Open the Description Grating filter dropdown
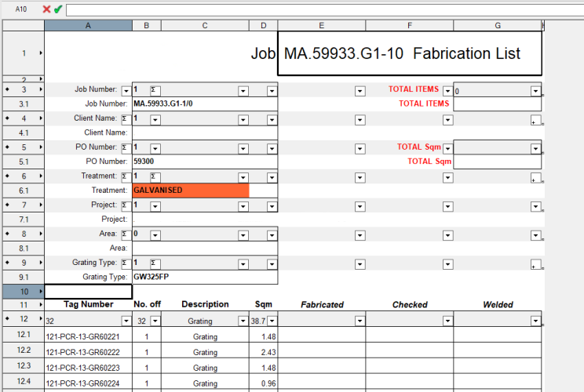This screenshot has height=392, width=584. pyautogui.click(x=243, y=321)
